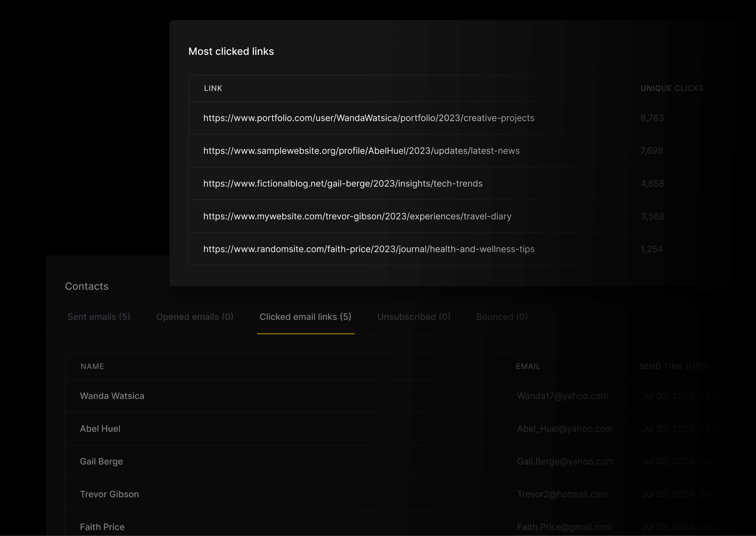Select the Trevor Gibson contact row
756x536 pixels.
click(410, 494)
